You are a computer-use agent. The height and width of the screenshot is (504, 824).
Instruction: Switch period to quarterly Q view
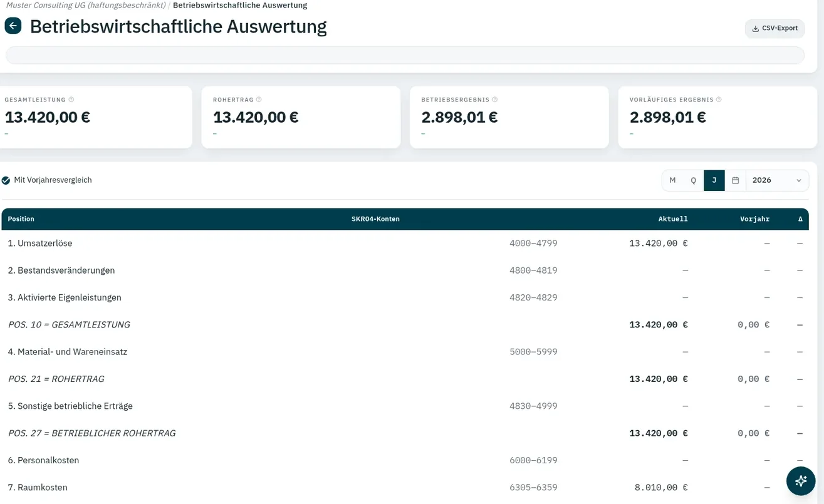693,180
